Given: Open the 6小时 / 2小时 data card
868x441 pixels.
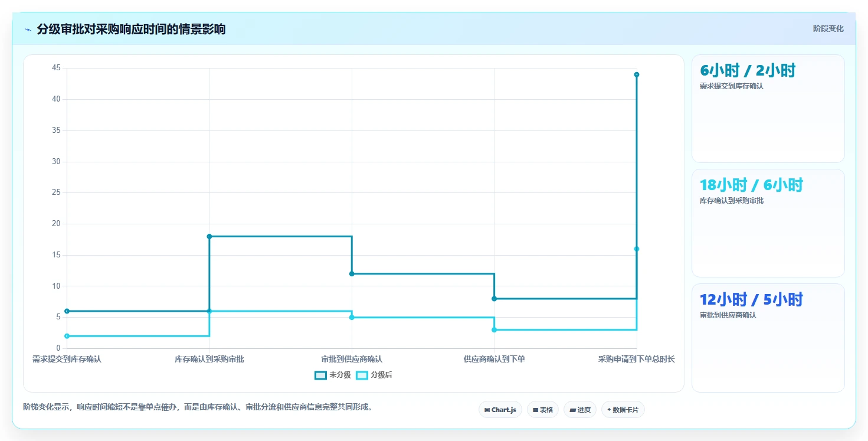Looking at the screenshot, I should [x=768, y=109].
